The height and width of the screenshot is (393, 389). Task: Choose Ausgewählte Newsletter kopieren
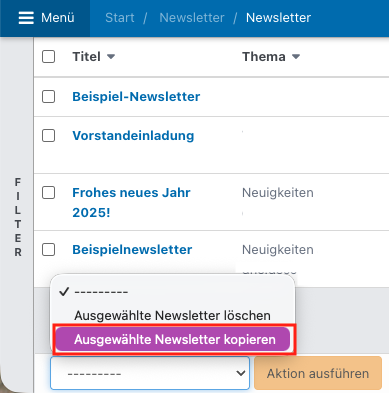point(173,339)
